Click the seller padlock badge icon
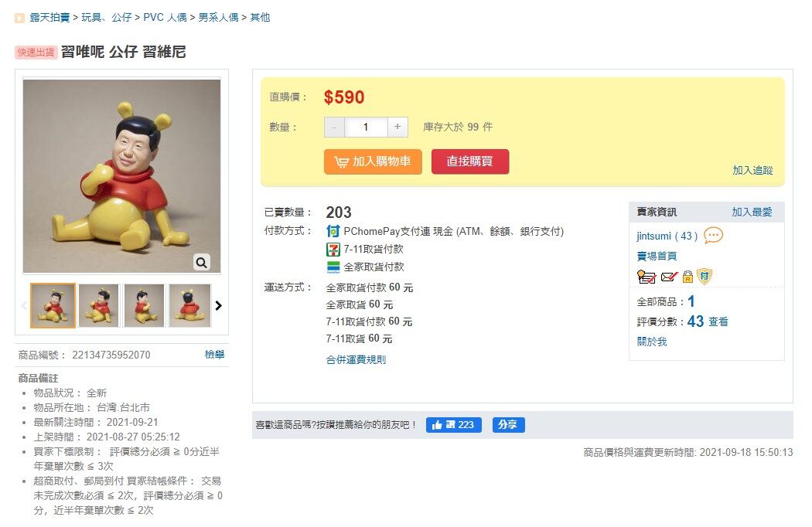Screen dimensions: 812x527 (x=687, y=277)
